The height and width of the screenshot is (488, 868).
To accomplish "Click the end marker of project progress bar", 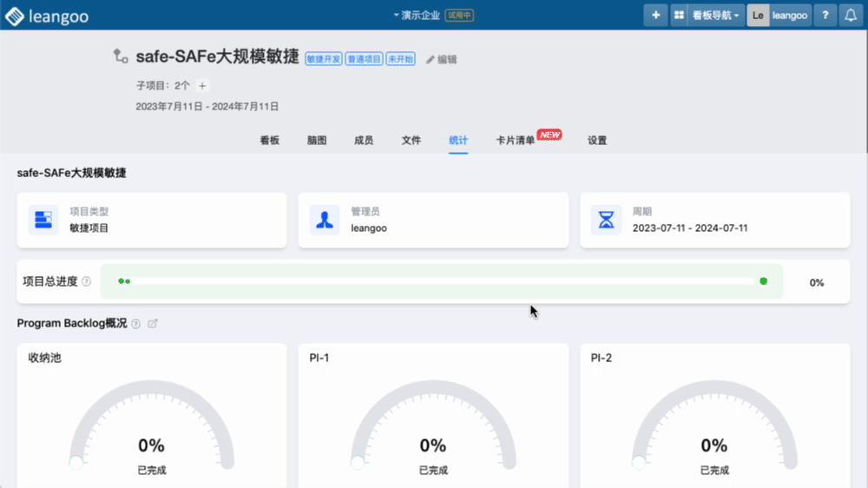I will tap(763, 281).
